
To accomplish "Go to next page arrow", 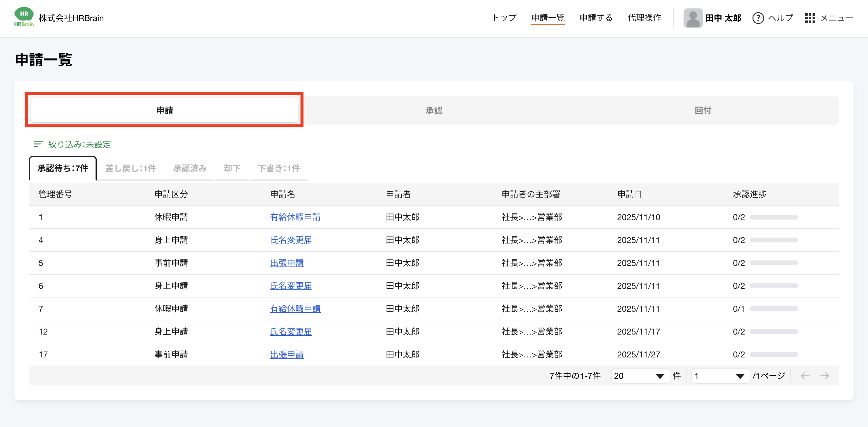I will [x=825, y=376].
